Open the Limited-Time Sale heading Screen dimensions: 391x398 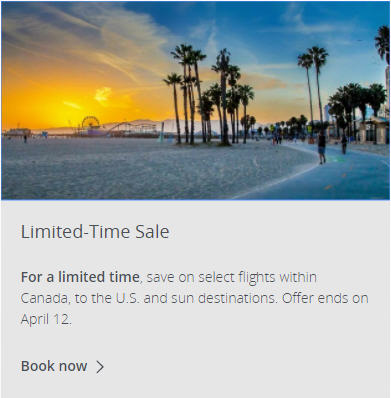[95, 231]
